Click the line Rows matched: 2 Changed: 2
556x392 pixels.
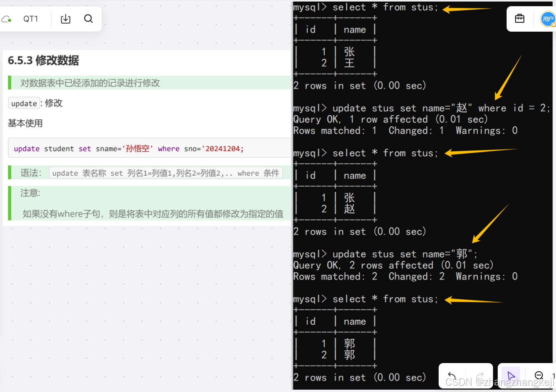[x=405, y=277]
